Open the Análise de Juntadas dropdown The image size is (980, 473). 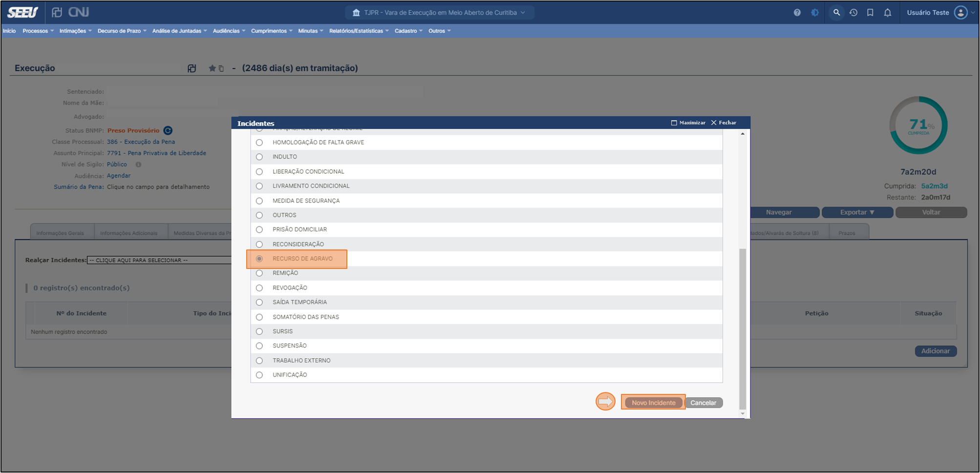pos(180,31)
